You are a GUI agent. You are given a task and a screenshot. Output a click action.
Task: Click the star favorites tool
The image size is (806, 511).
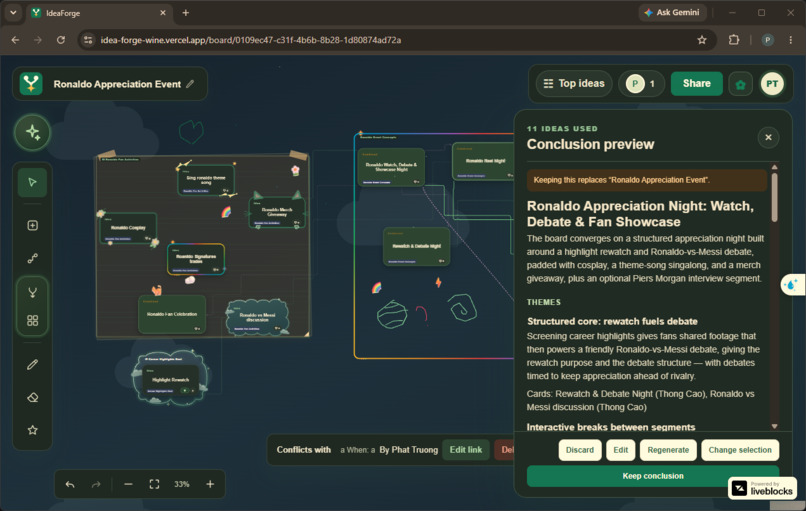32,430
